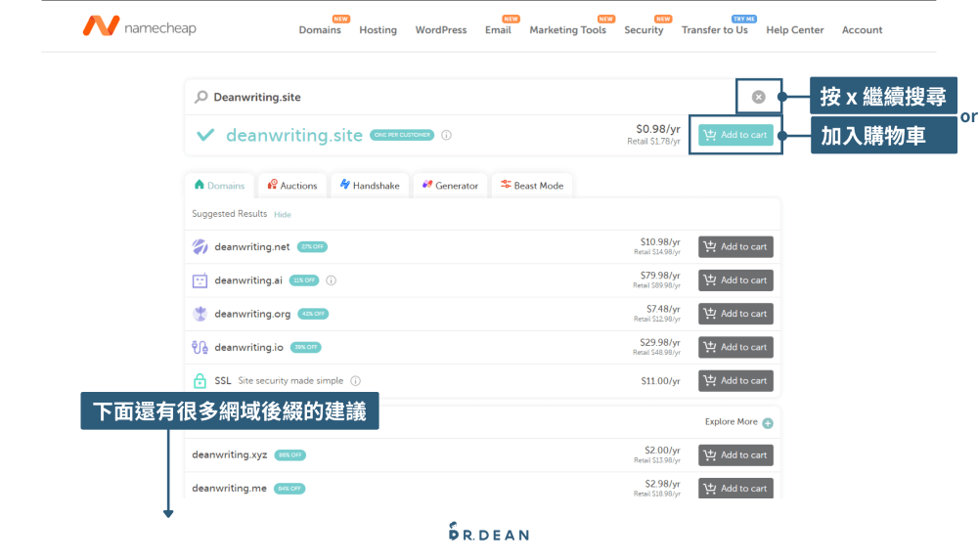The width and height of the screenshot is (978, 560).
Task: Click the SSL padlock icon
Action: pyautogui.click(x=200, y=380)
